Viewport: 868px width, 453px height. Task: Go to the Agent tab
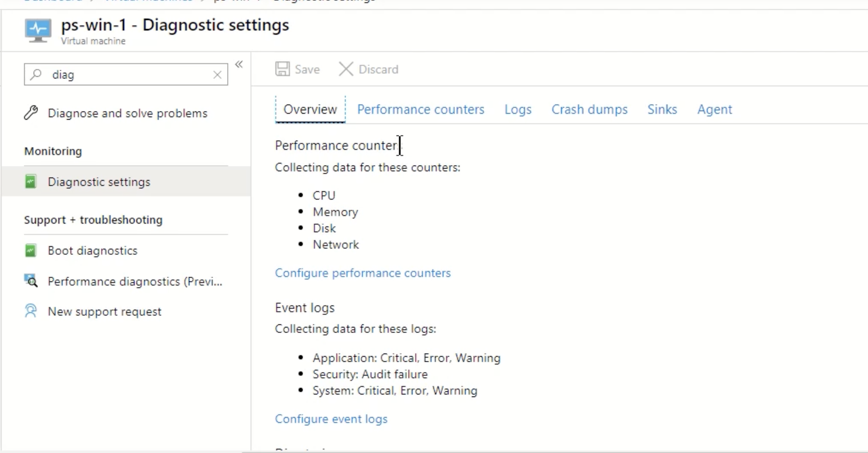click(x=714, y=110)
